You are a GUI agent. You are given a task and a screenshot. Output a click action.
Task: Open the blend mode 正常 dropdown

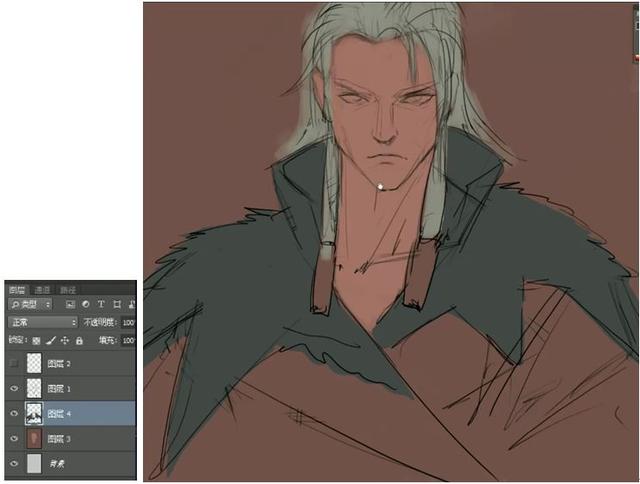[42, 322]
